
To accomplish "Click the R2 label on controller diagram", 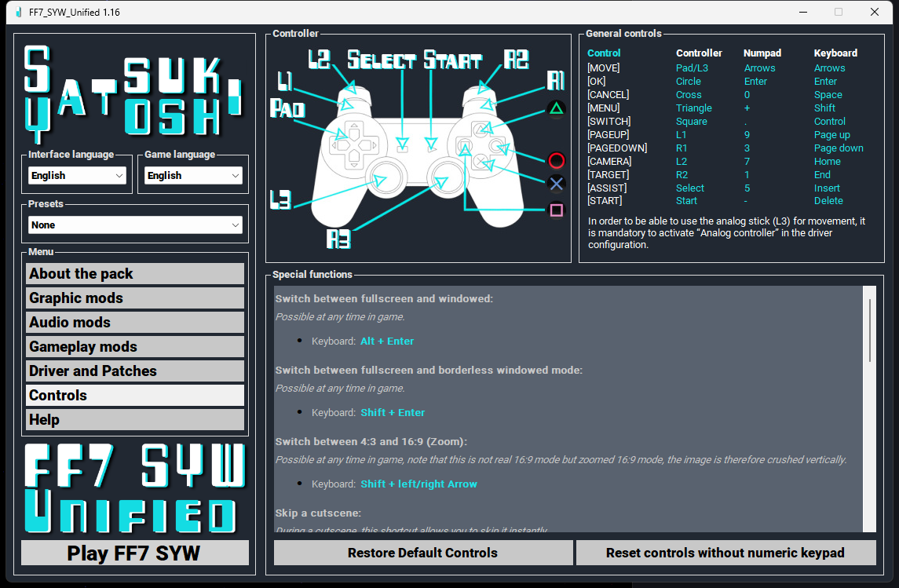I will (516, 59).
